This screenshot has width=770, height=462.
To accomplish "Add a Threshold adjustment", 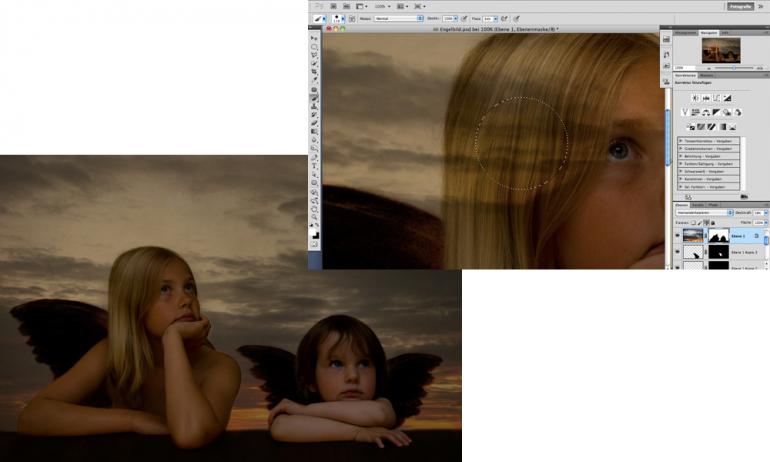I will 712,127.
